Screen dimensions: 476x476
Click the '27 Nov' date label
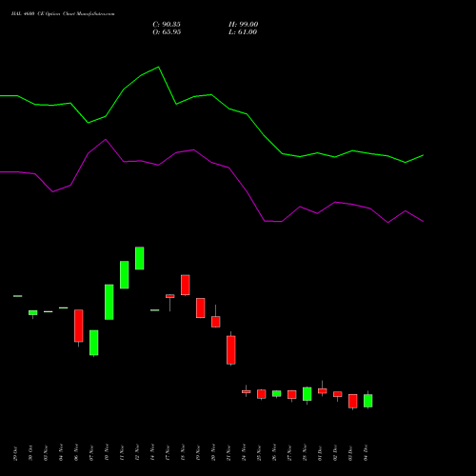click(x=289, y=453)
